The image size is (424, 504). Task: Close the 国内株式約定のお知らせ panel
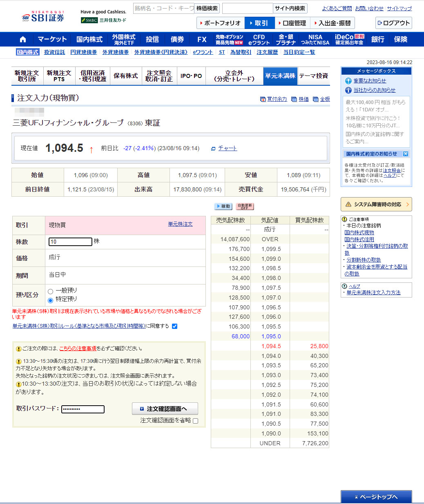click(406, 154)
